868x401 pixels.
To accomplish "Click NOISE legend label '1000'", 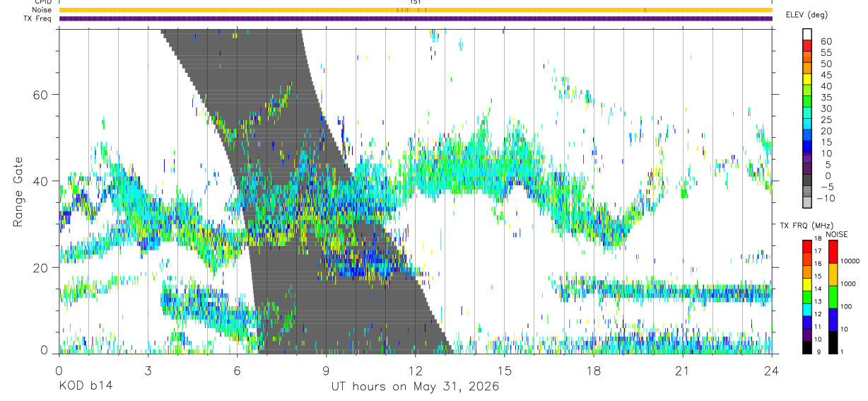I will [848, 284].
